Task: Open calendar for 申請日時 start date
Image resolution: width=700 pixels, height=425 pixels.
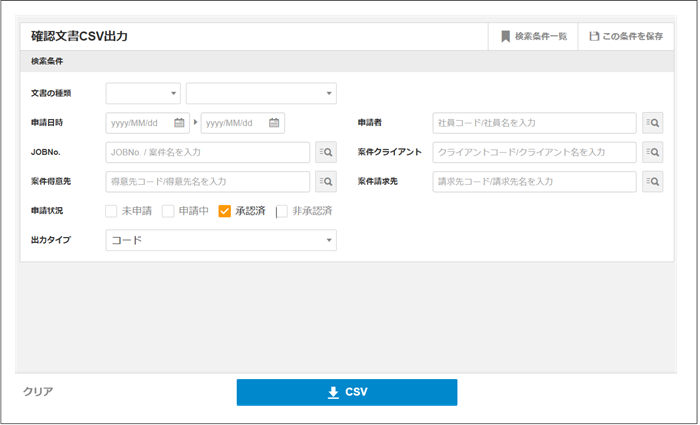Action: (x=180, y=123)
